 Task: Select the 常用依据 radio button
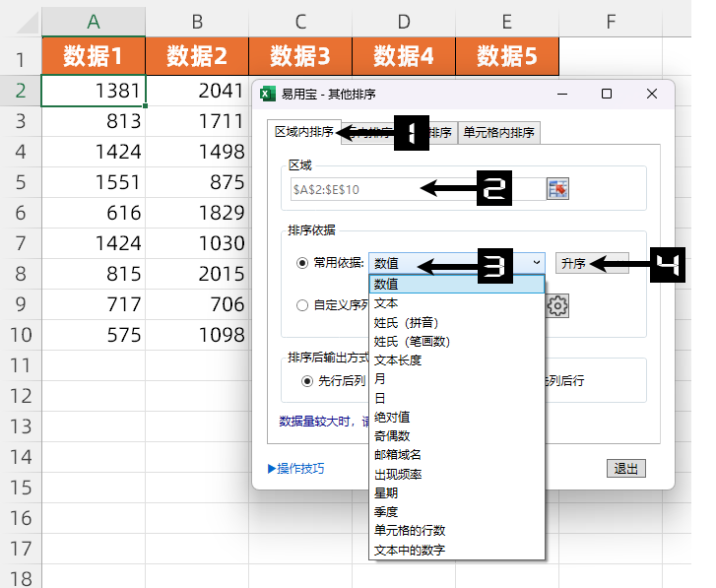(x=302, y=263)
